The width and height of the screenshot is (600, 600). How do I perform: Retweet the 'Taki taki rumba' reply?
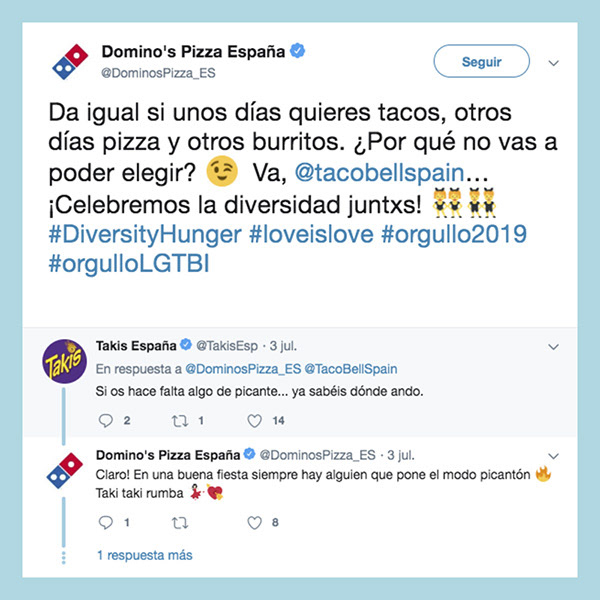pos(179,523)
